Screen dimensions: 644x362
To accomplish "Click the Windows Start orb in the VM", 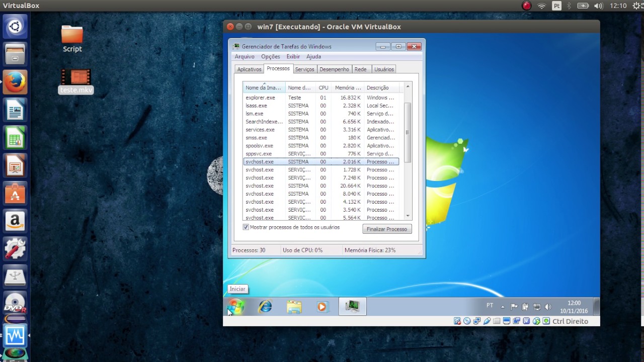I will pos(235,306).
